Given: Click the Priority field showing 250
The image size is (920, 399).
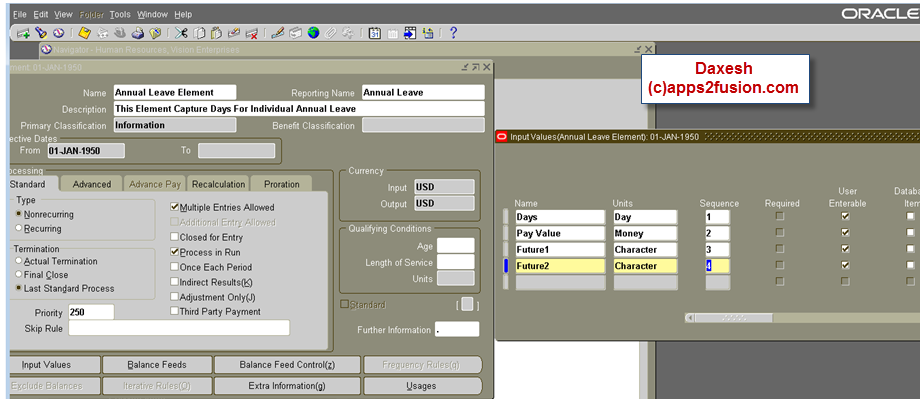Looking at the screenshot, I should click(91, 312).
